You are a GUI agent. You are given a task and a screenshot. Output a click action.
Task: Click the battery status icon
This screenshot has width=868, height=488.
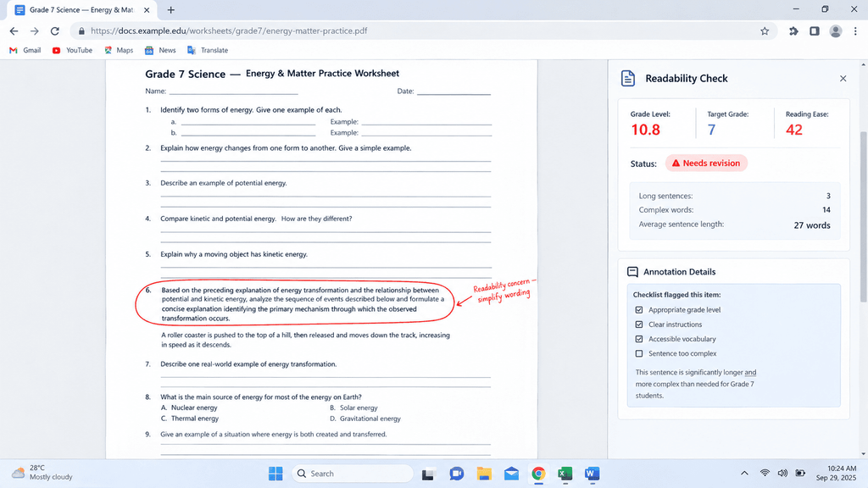pyautogui.click(x=800, y=473)
